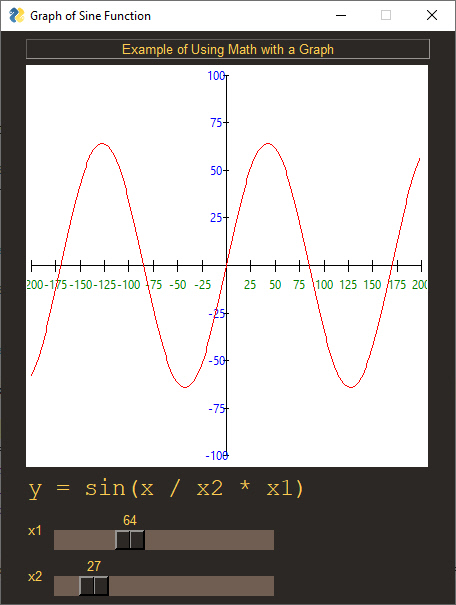Click the -150 label on the x-axis
This screenshot has height=605, width=456.
81,285
